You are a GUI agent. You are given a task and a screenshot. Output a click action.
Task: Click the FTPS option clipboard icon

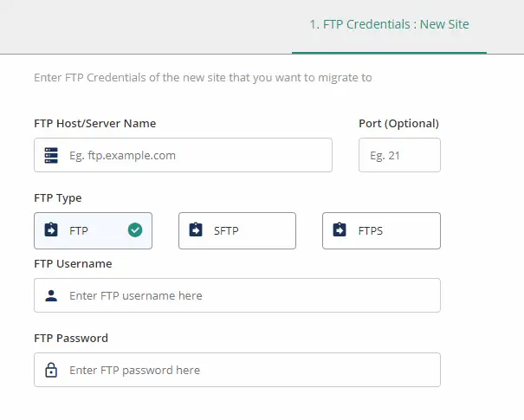coord(340,229)
